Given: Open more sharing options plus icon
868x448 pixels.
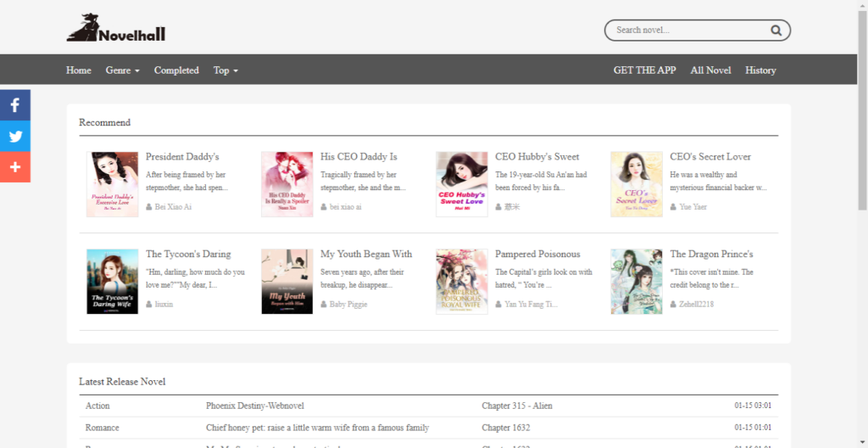Looking at the screenshot, I should point(15,167).
